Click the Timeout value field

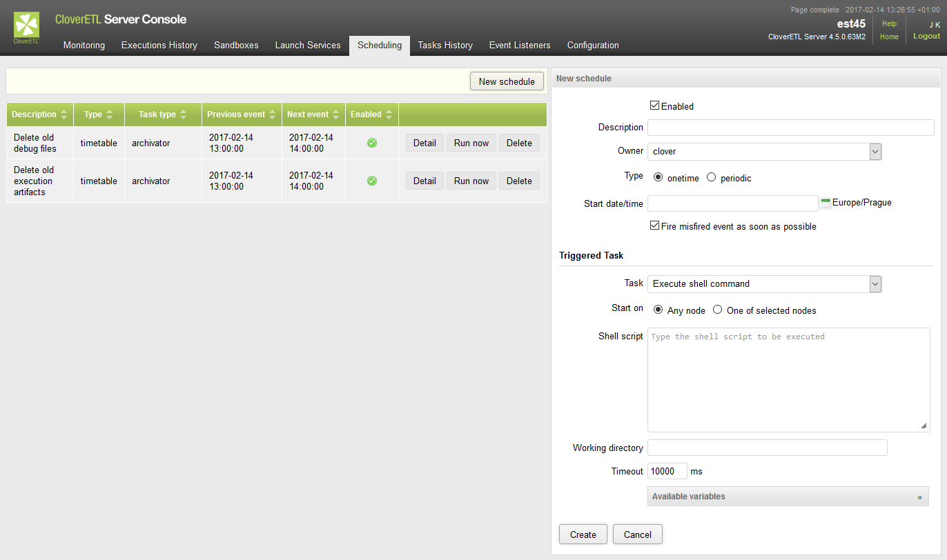pos(667,471)
